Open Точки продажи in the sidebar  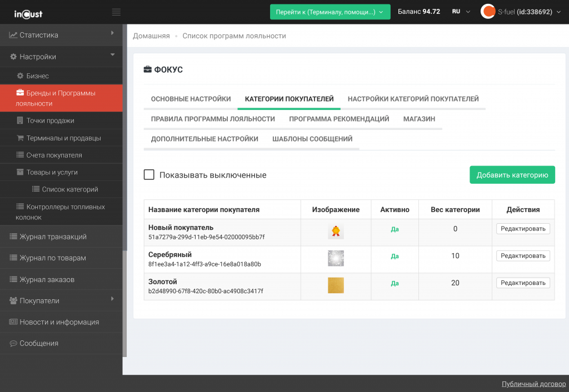coord(50,120)
